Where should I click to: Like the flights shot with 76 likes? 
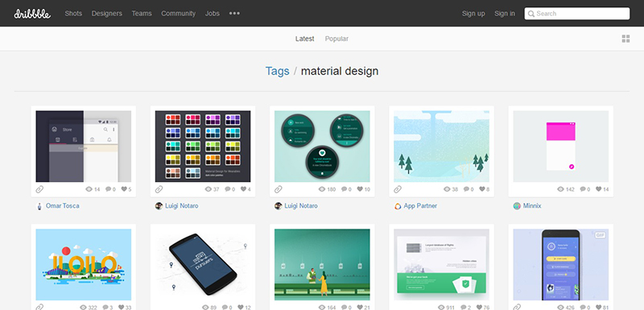[x=479, y=307]
